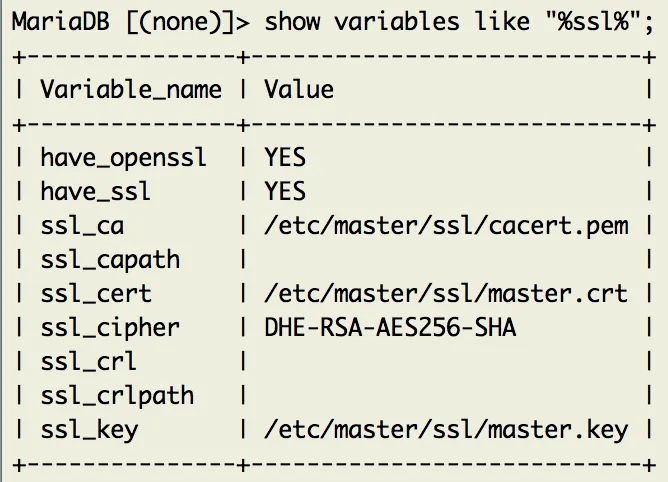Click the YES value for have_ssl
The image size is (668, 482).
pos(285,191)
